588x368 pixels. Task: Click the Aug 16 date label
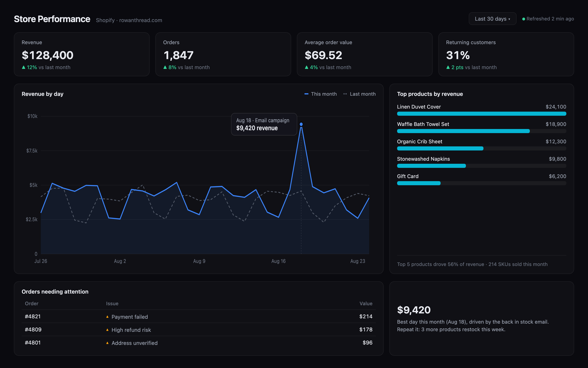278,261
